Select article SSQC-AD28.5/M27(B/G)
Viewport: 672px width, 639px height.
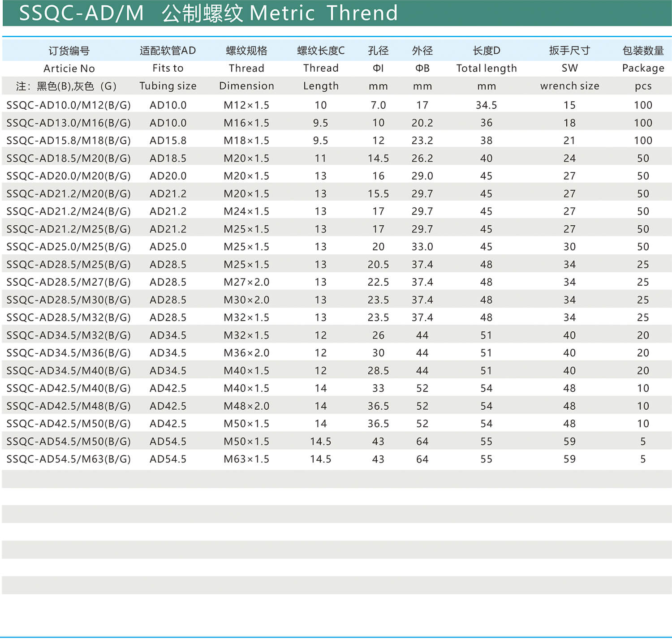(69, 282)
